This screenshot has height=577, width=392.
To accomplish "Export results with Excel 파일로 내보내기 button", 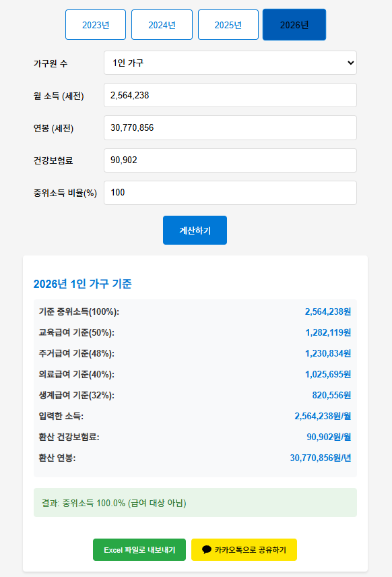I will (139, 550).
